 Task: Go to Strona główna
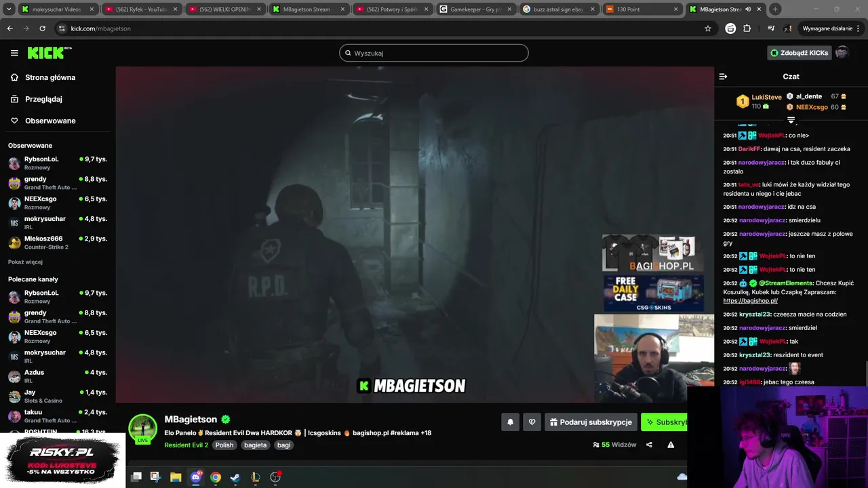(x=50, y=77)
